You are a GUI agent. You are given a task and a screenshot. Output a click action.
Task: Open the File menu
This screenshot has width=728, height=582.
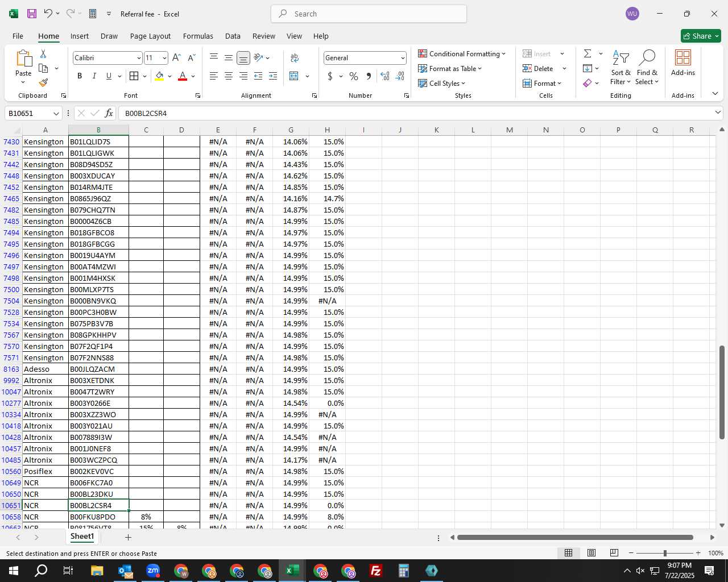click(x=18, y=36)
